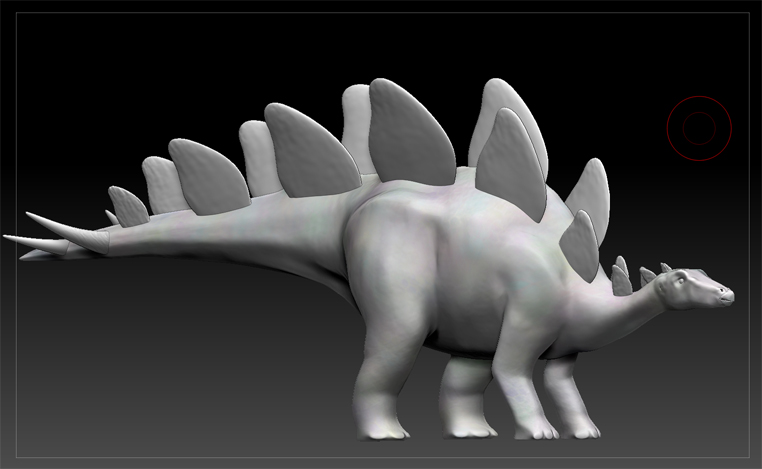
Task: Click the longest tail spike tip
Action: click(8, 238)
